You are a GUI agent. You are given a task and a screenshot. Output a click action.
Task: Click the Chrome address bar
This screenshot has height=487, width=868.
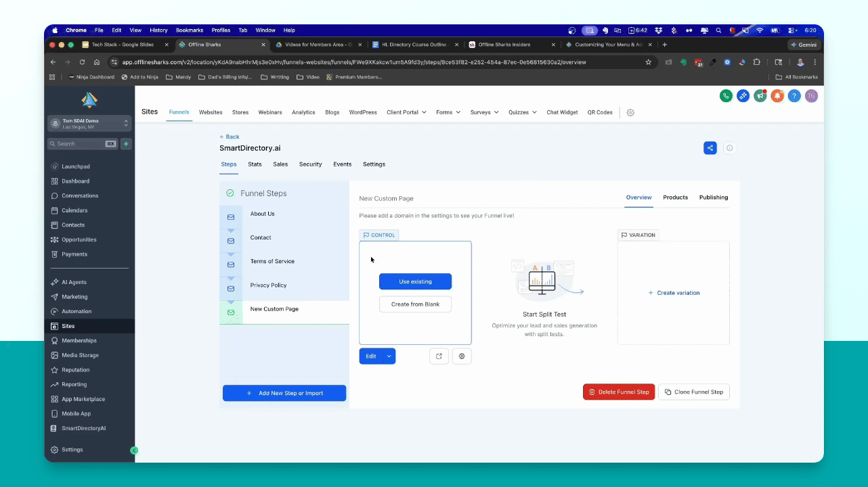pyautogui.click(x=379, y=62)
